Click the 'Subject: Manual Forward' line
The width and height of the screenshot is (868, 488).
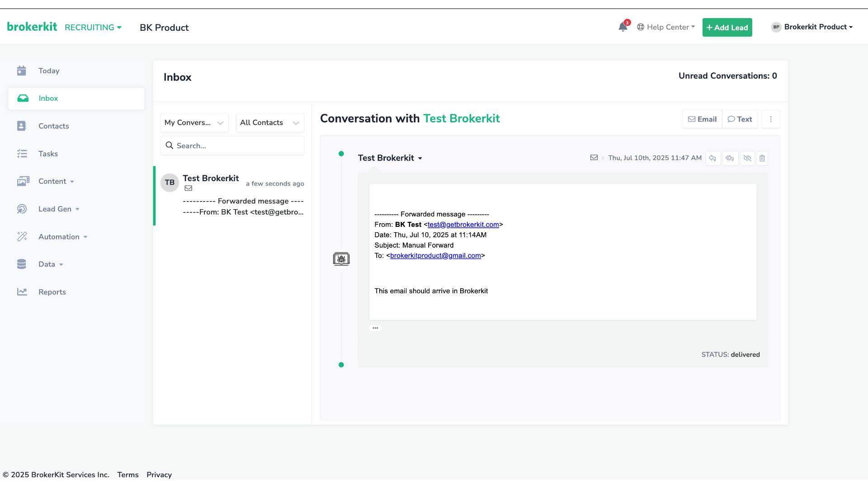[x=414, y=245]
